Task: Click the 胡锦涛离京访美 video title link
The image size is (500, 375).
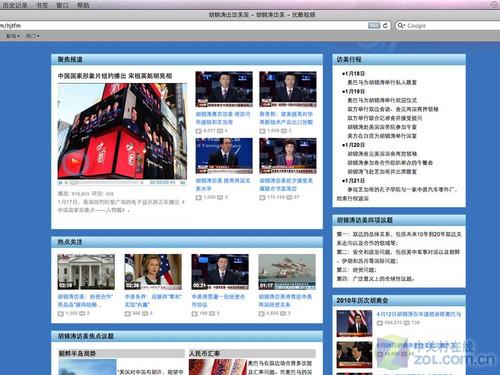Action: pos(223,118)
